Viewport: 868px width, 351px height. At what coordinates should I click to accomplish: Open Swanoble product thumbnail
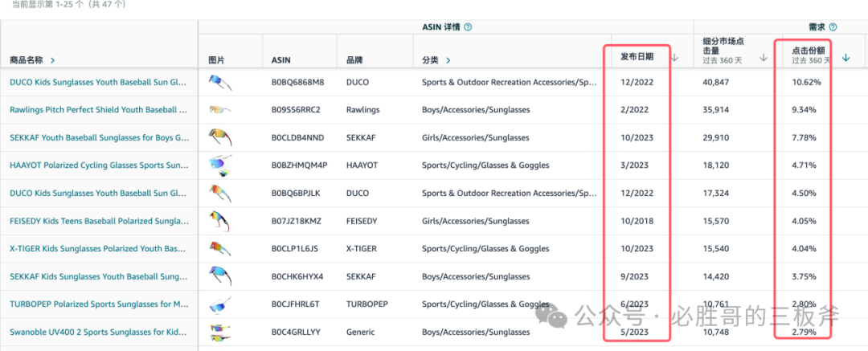click(x=219, y=333)
